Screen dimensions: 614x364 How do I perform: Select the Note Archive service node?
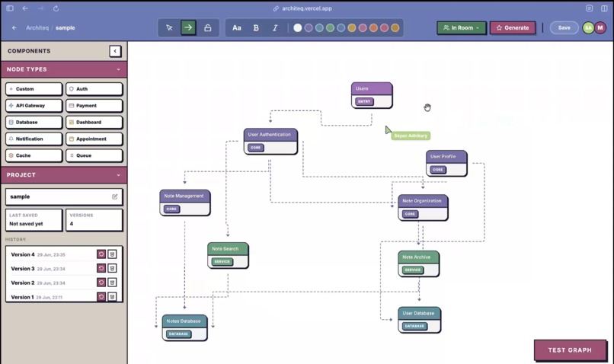pos(418,263)
